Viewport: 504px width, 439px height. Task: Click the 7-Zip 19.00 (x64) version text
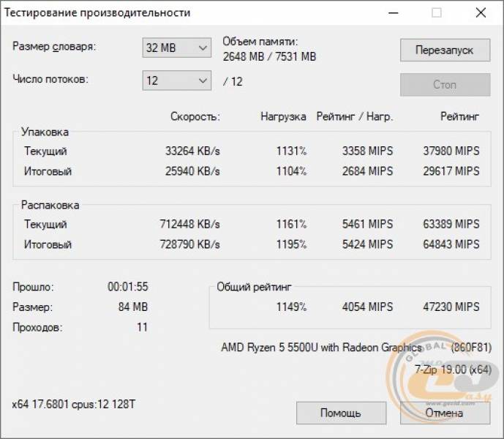point(454,369)
